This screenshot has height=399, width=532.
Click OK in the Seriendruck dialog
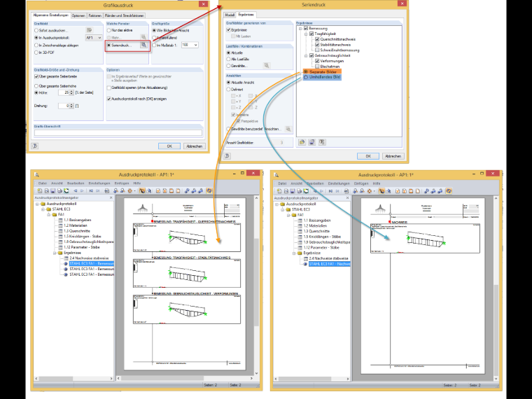368,156
